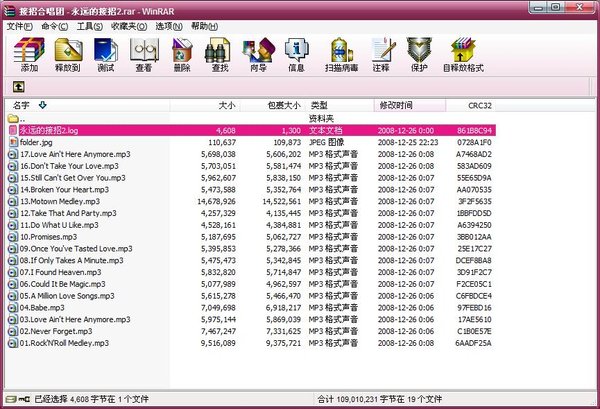Select file 16.Don't Take Your Love.mp3
Viewport: 600px width, 409px height.
point(69,166)
